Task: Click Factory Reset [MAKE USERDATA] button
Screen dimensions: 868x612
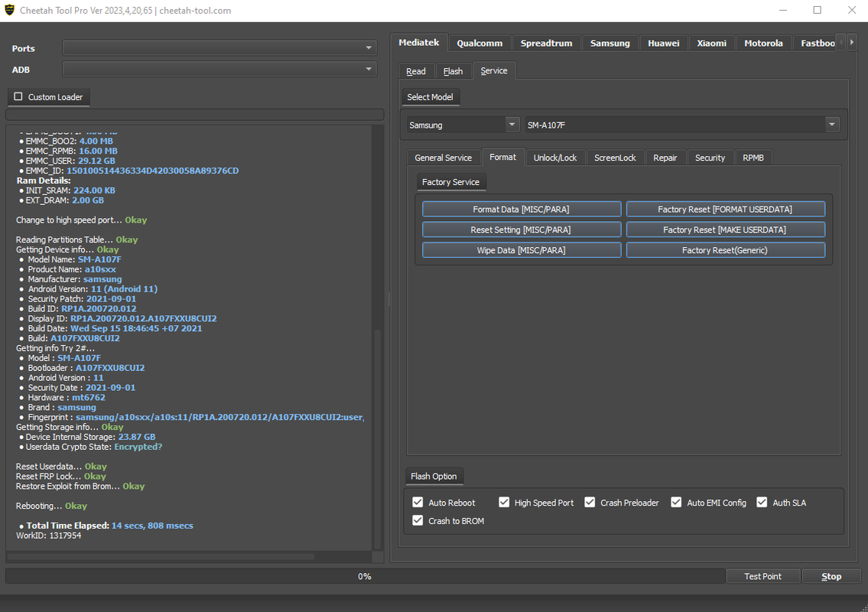Action: pos(725,229)
